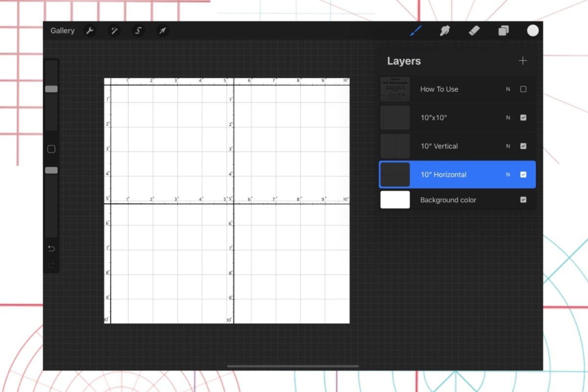
Task: Activate the Transform arrow tool
Action: (162, 31)
